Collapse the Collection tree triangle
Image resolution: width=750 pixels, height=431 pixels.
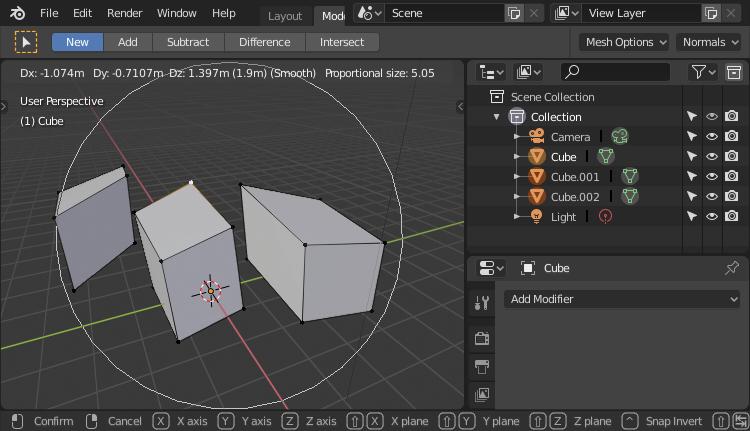tap(496, 117)
